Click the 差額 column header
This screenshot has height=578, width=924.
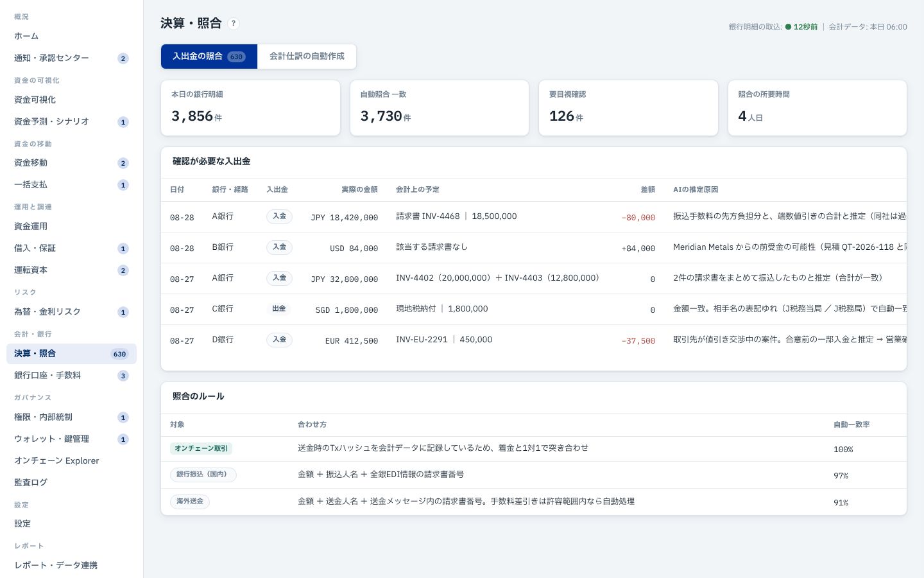[647, 189]
